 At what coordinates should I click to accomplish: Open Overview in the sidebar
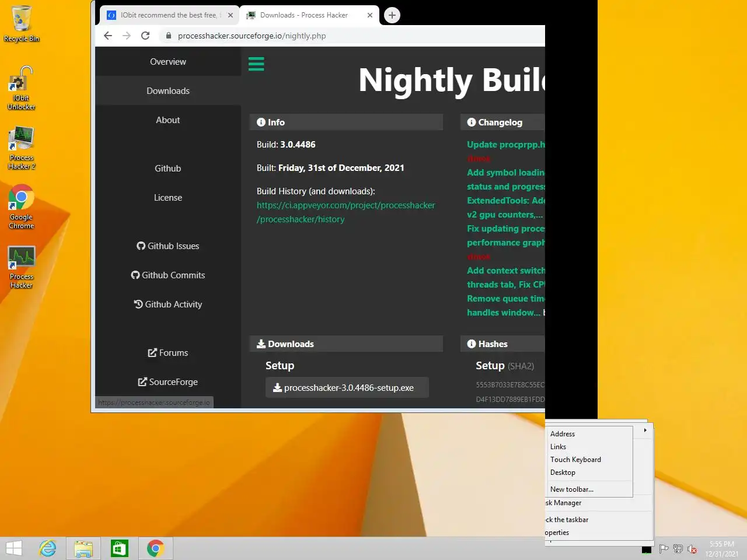pos(168,61)
